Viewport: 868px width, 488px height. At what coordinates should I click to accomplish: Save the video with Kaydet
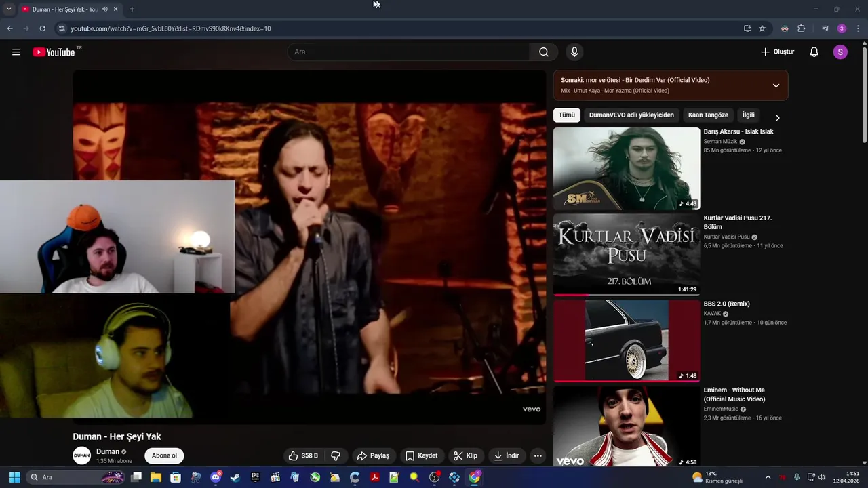422,455
